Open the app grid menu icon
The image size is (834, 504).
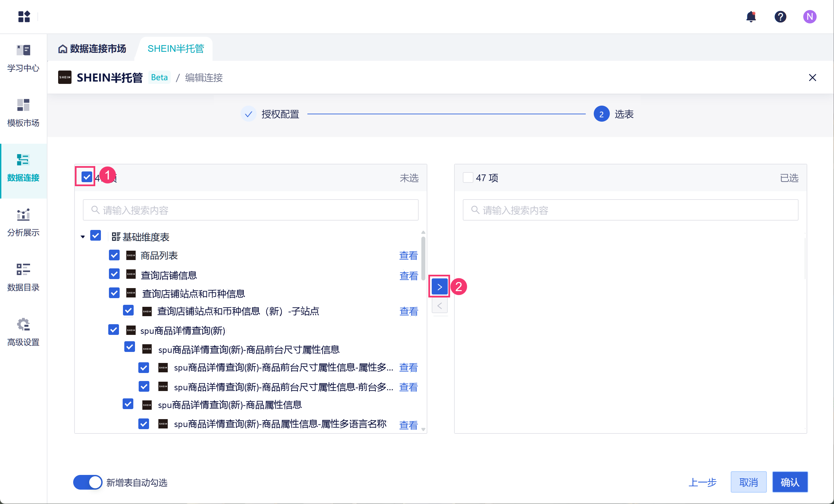24,17
